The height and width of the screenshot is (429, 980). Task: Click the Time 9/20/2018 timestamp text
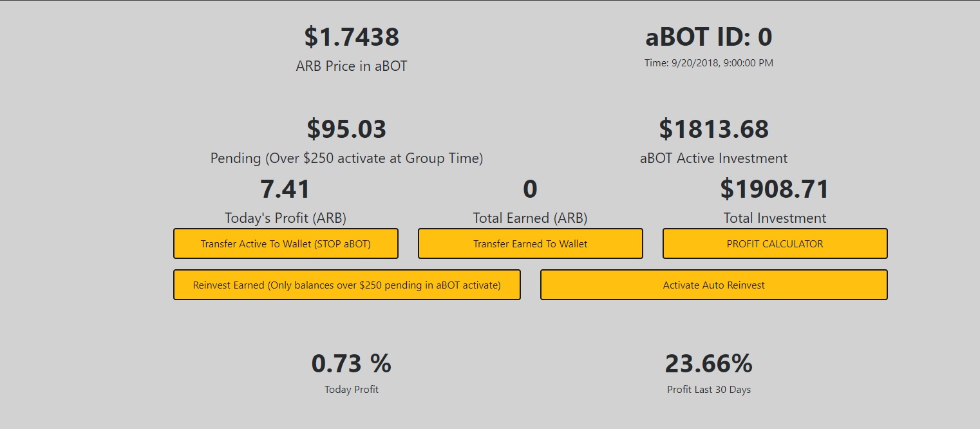[708, 63]
